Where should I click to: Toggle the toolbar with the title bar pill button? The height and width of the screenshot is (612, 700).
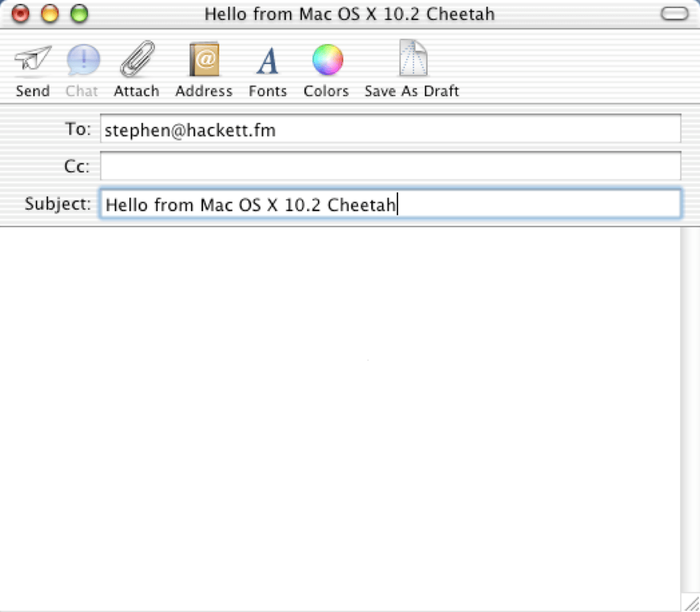pos(674,14)
